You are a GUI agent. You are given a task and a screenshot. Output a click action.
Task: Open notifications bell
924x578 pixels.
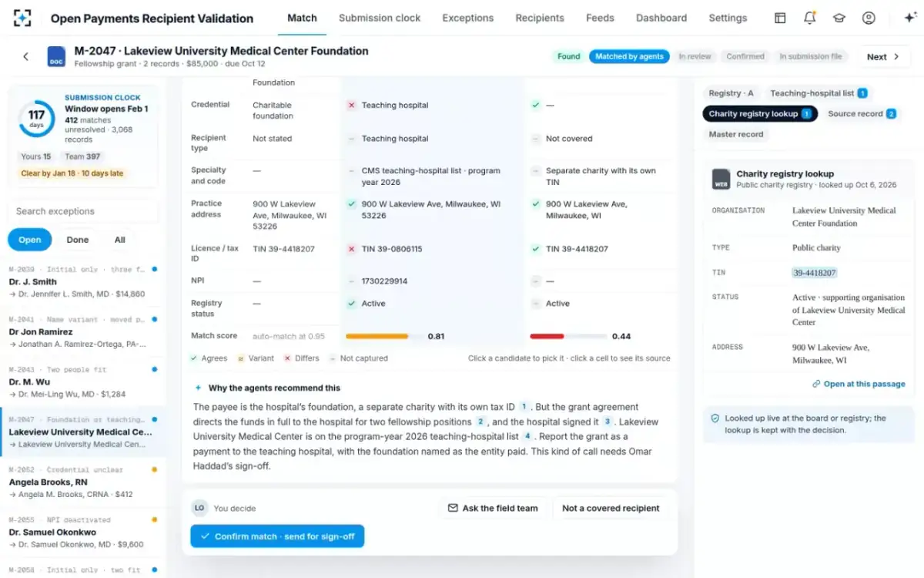(x=809, y=18)
